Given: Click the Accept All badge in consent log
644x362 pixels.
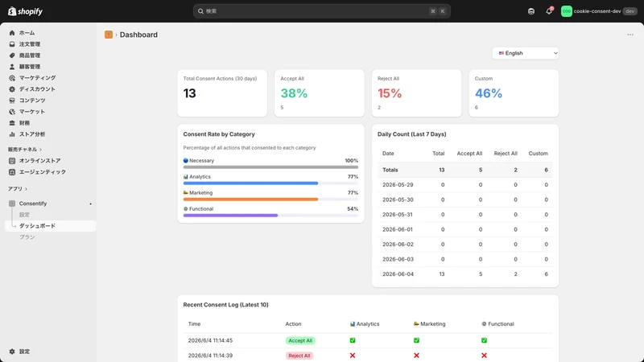Looking at the screenshot, I should (x=300, y=340).
